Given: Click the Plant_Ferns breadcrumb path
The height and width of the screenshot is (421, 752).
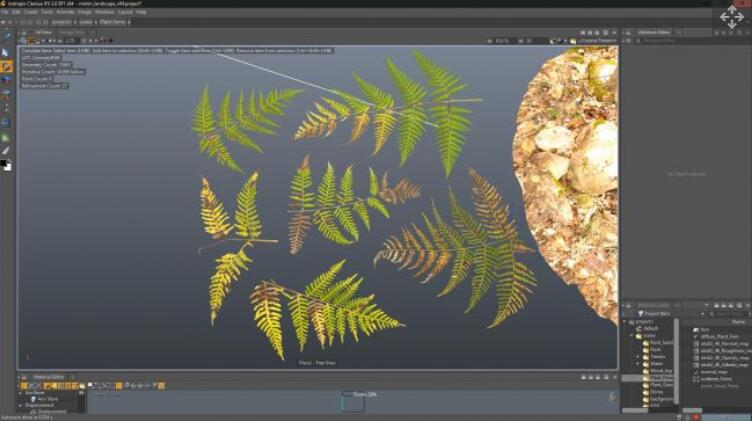Looking at the screenshot, I should tap(115, 21).
